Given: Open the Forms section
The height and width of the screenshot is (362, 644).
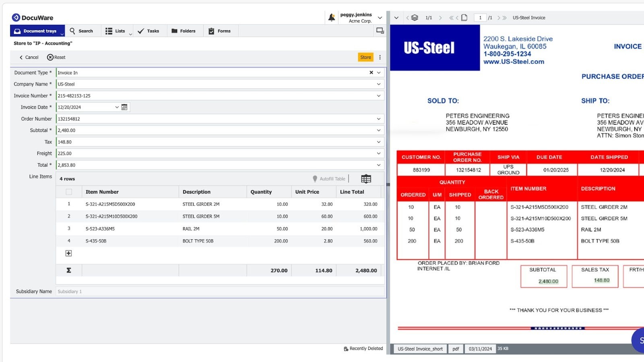Looking at the screenshot, I should tap(221, 31).
